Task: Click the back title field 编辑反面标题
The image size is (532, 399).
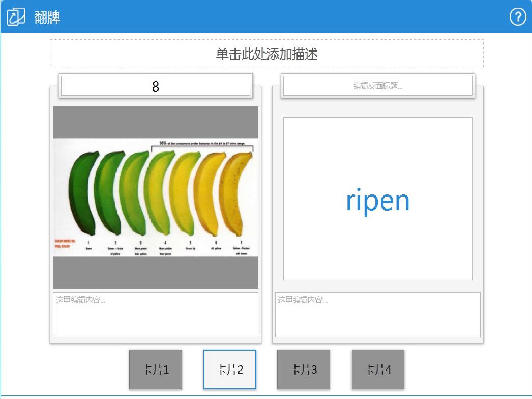Action: [x=378, y=86]
